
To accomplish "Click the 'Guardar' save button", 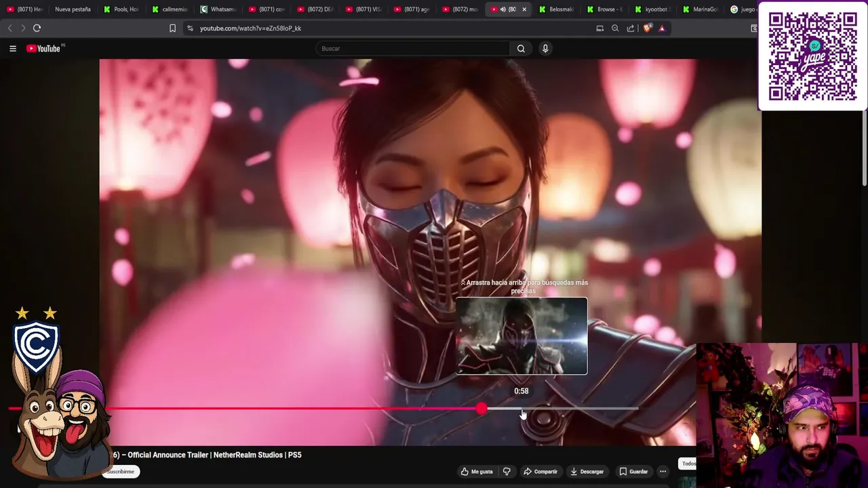I will 633,471.
